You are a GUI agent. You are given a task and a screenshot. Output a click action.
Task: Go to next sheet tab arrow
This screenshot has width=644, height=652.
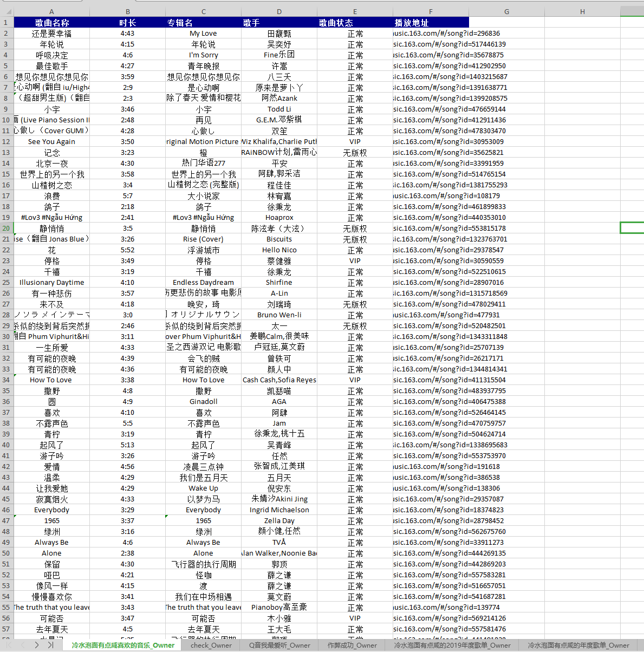click(36, 645)
